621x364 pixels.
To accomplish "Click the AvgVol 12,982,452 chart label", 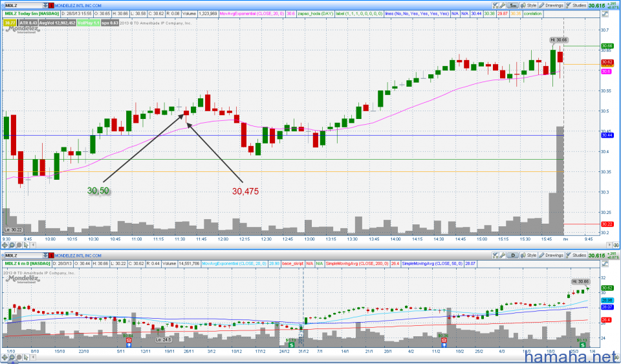I will tap(57, 23).
